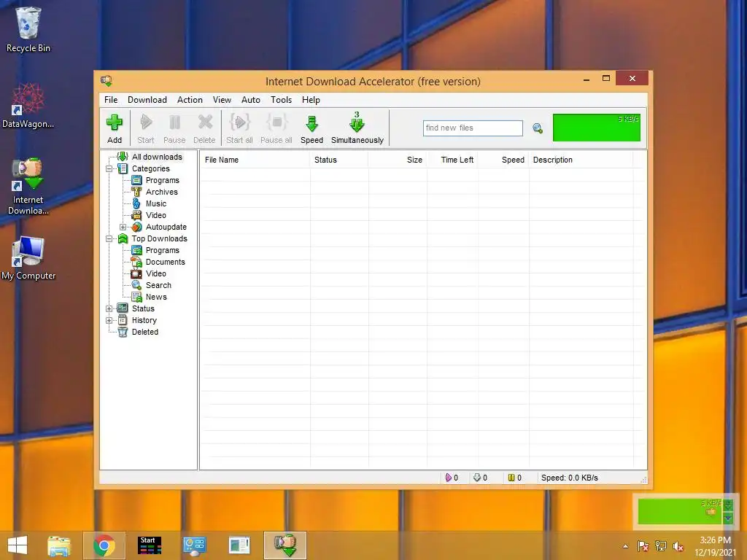Open the Tools menu

tap(281, 100)
